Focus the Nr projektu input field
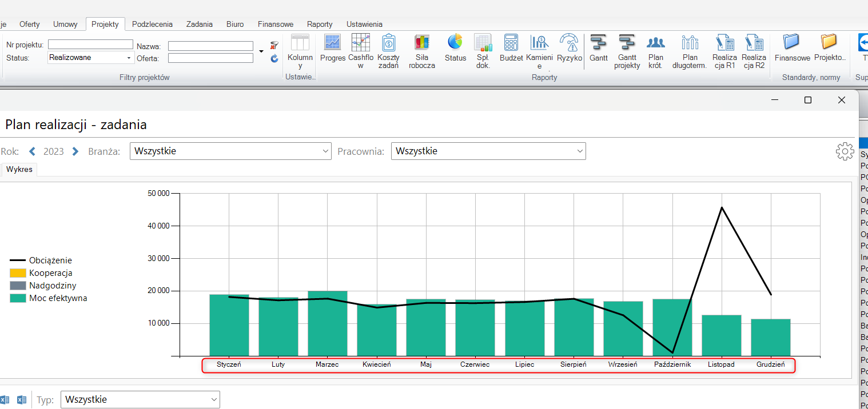The height and width of the screenshot is (409, 868). click(90, 45)
